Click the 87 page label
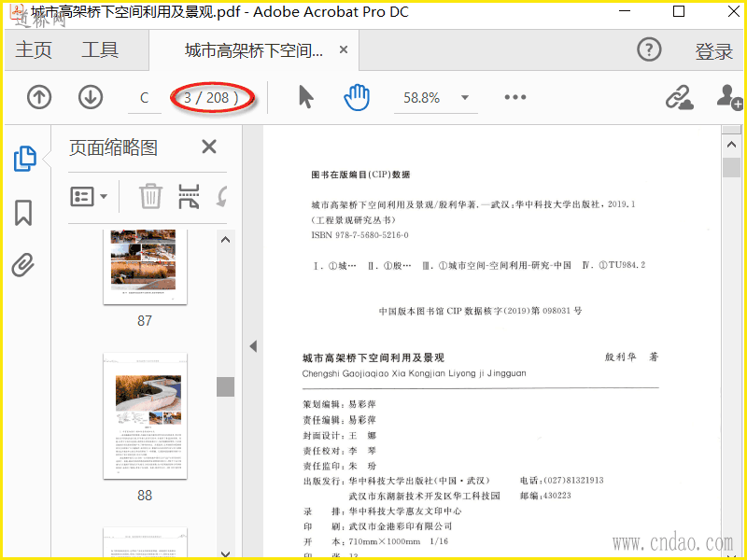Screen dimensions: 747x560 pyautogui.click(x=145, y=320)
